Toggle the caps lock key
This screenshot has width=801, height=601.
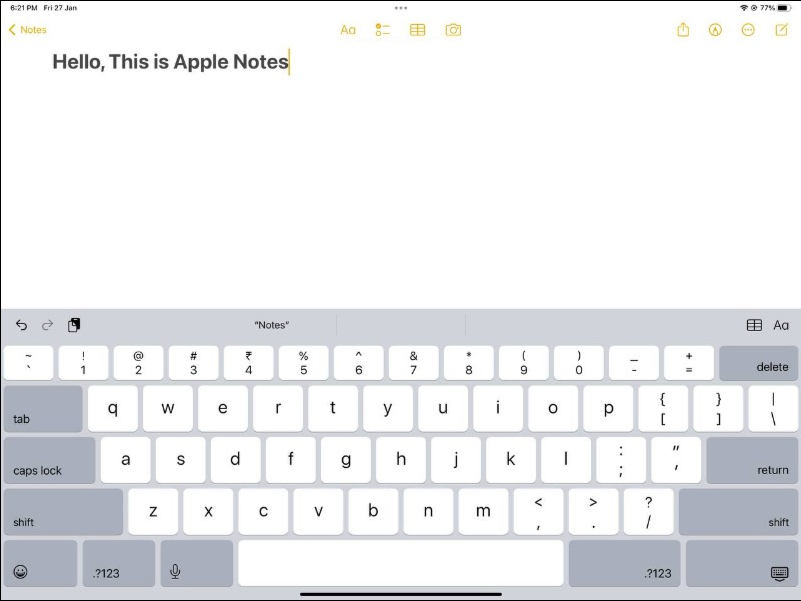coord(49,460)
